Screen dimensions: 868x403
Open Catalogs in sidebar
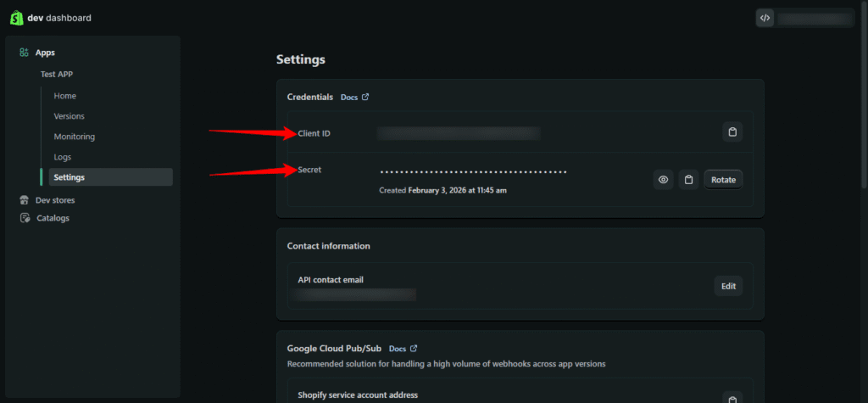pyautogui.click(x=53, y=218)
